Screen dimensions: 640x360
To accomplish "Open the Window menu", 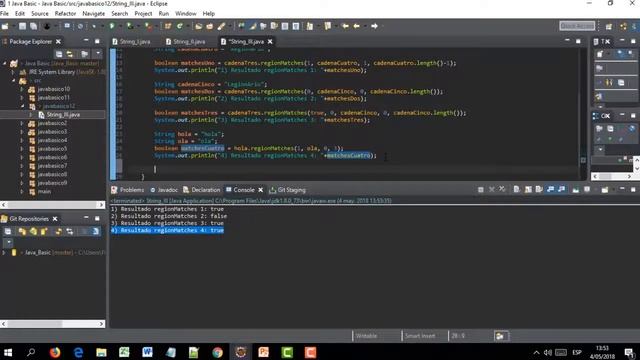I will pos(186,13).
